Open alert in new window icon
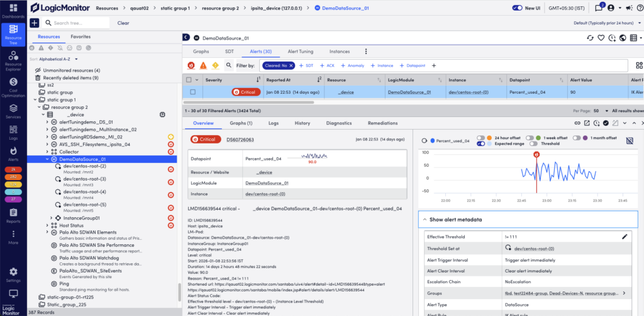 point(586,123)
